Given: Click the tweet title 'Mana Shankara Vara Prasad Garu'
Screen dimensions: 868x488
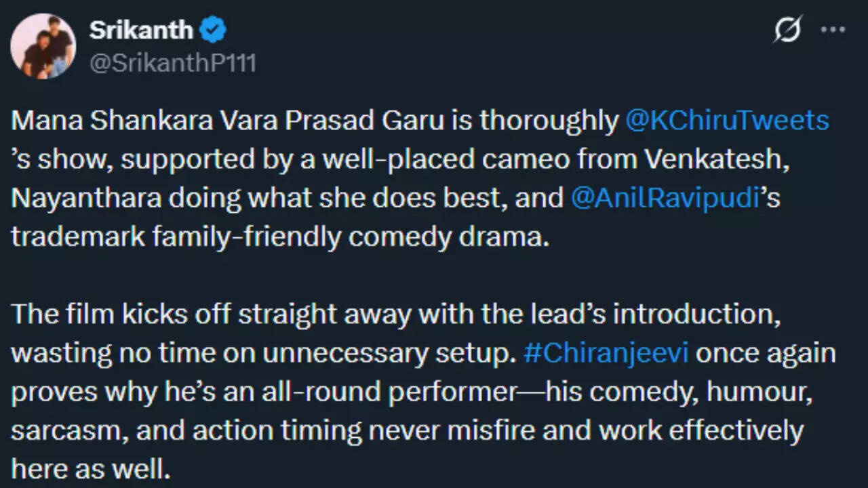Looking at the screenshot, I should tap(227, 121).
